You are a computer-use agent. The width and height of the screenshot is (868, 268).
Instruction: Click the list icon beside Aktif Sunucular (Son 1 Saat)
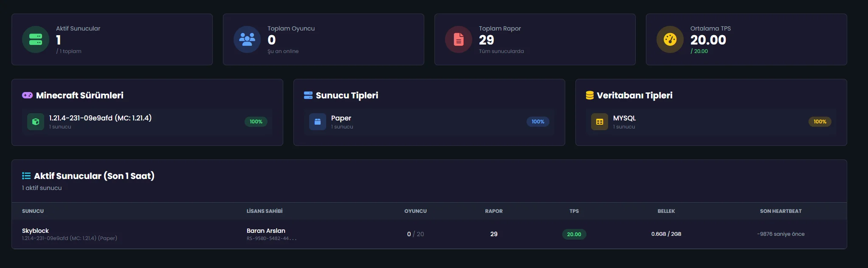tap(26, 176)
